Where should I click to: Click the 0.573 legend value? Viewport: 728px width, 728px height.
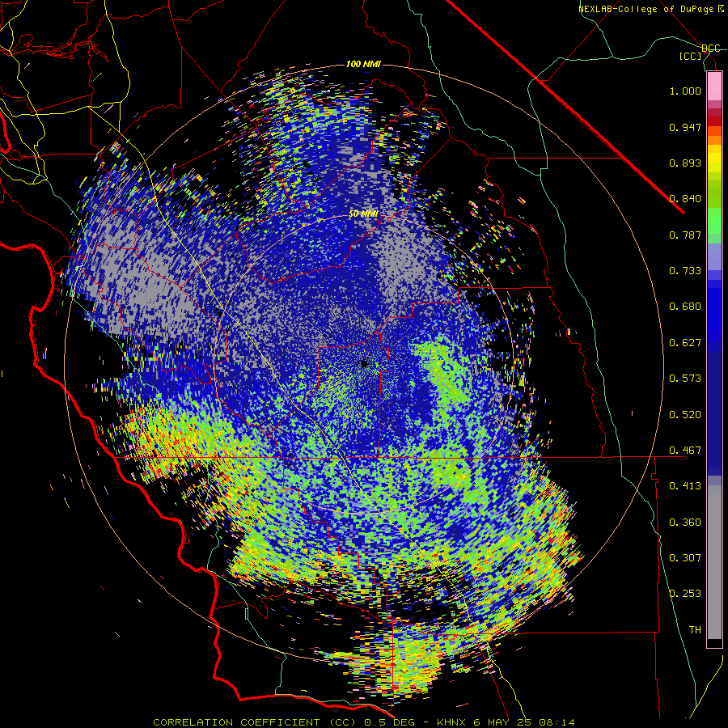[x=685, y=379]
